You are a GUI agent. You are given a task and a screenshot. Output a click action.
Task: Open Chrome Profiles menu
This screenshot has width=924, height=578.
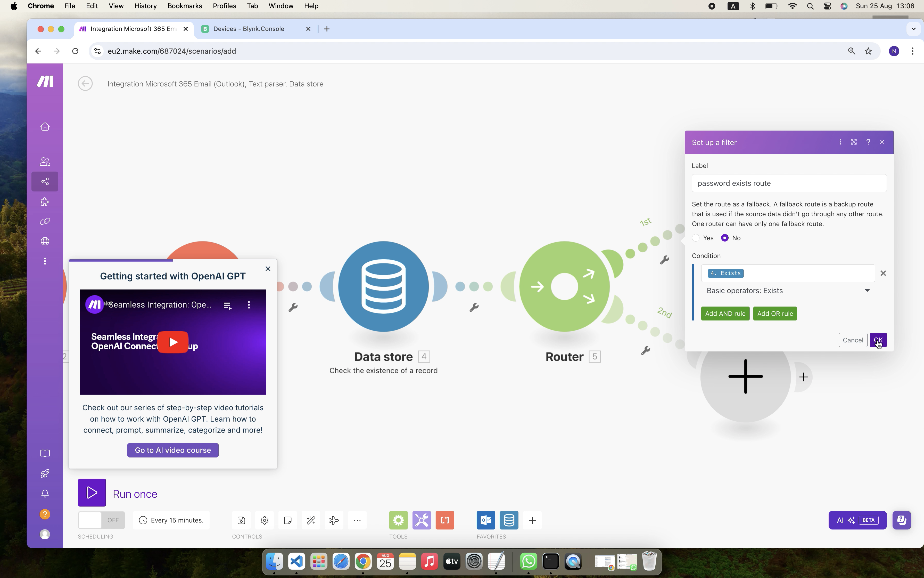225,6
